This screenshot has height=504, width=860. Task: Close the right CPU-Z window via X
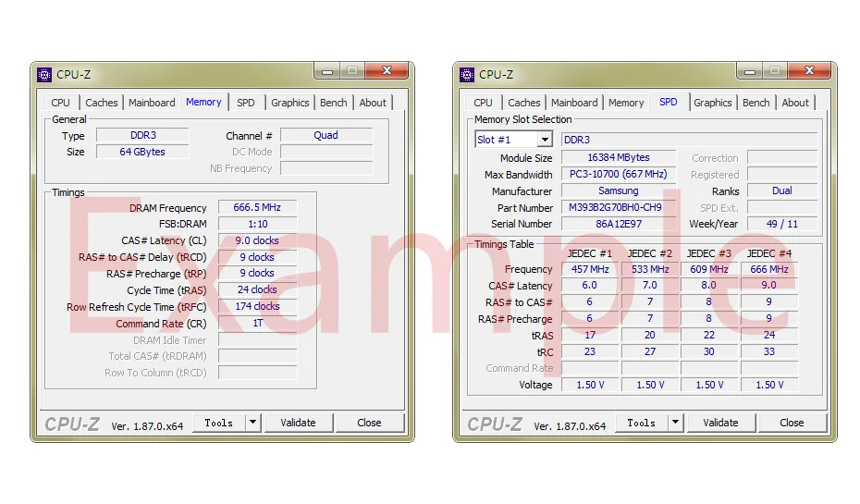tap(809, 71)
